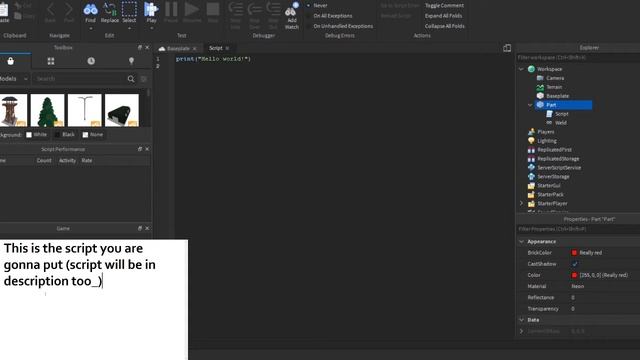The image size is (640, 360).
Task: Click the script editor device preview icon
Action: (x=507, y=48)
